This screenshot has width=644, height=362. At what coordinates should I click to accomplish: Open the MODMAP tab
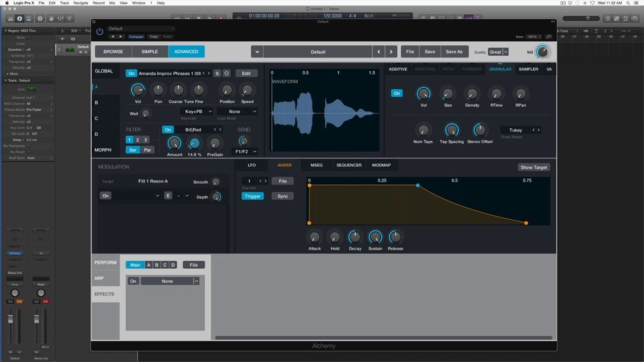[x=381, y=166]
